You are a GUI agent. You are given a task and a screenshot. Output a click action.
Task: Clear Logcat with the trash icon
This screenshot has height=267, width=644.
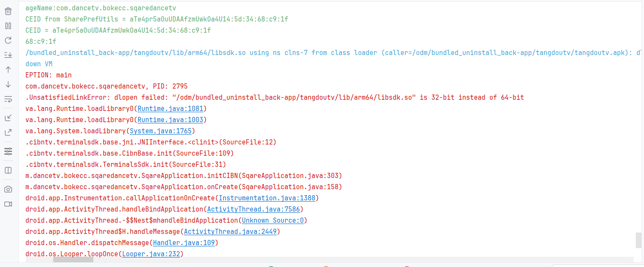tap(8, 11)
